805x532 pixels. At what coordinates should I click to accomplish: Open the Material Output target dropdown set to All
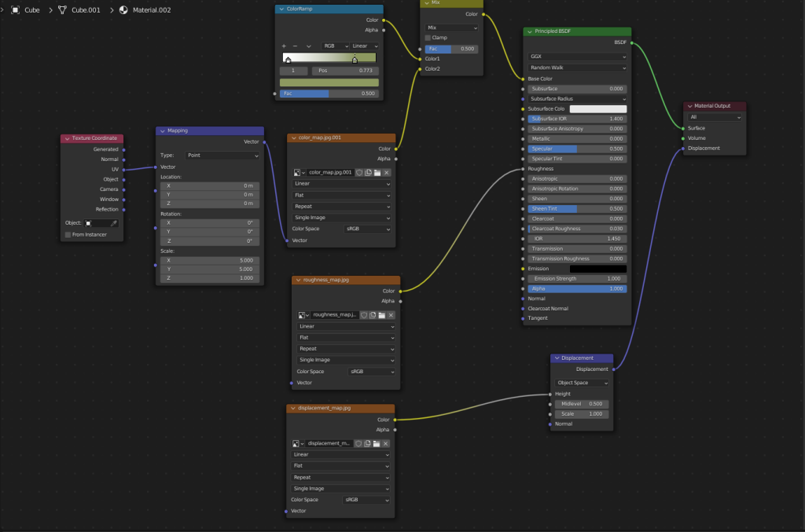[x=714, y=117]
